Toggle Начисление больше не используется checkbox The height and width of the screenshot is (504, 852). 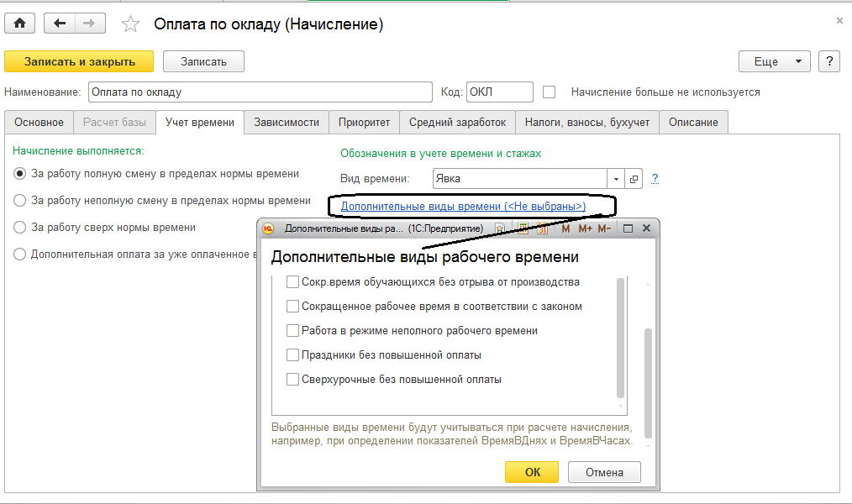549,92
